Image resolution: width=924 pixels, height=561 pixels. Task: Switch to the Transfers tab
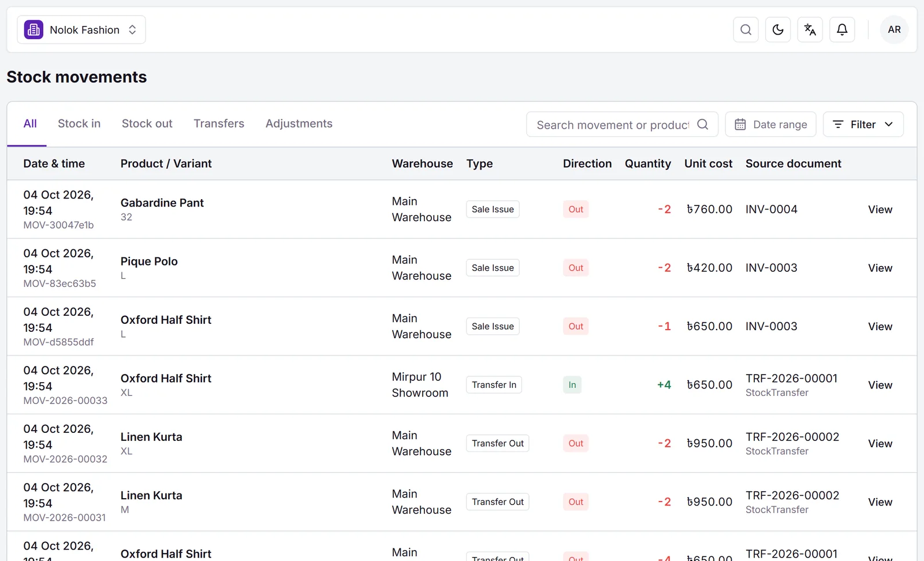pyautogui.click(x=219, y=124)
